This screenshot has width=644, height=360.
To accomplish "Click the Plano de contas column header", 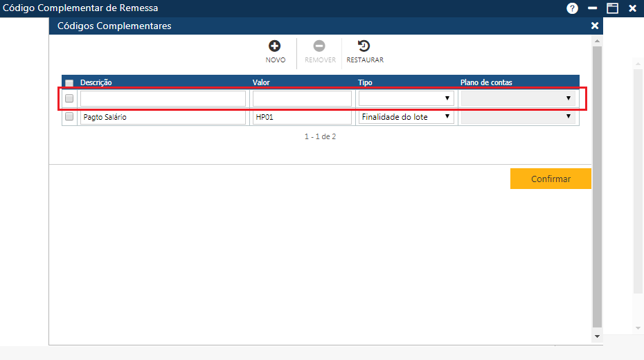I will click(486, 82).
